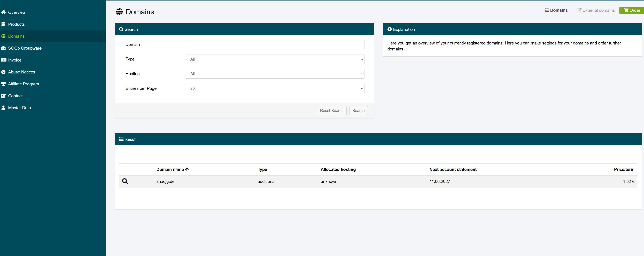Click the Overview home icon
The image size is (644, 256).
[x=3, y=12]
